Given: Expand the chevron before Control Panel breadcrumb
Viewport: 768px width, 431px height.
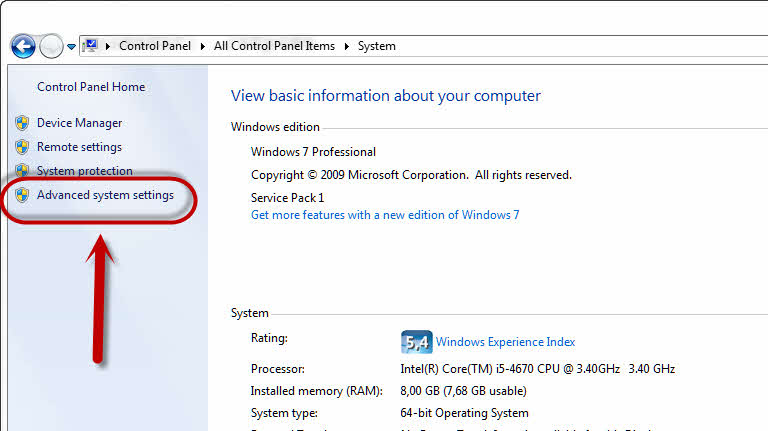Looking at the screenshot, I should tap(108, 47).
